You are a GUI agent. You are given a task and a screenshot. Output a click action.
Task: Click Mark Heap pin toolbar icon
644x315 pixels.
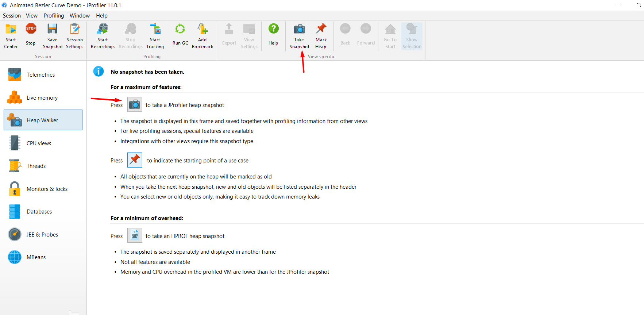tap(321, 29)
